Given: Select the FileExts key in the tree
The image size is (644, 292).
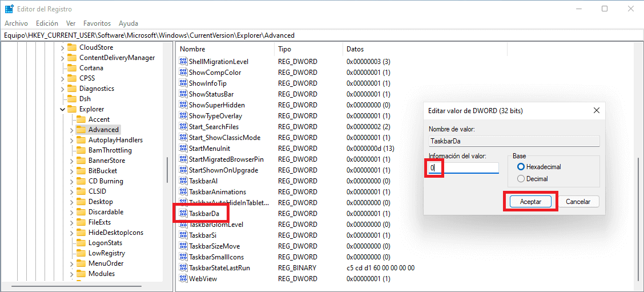Looking at the screenshot, I should pyautogui.click(x=99, y=222).
